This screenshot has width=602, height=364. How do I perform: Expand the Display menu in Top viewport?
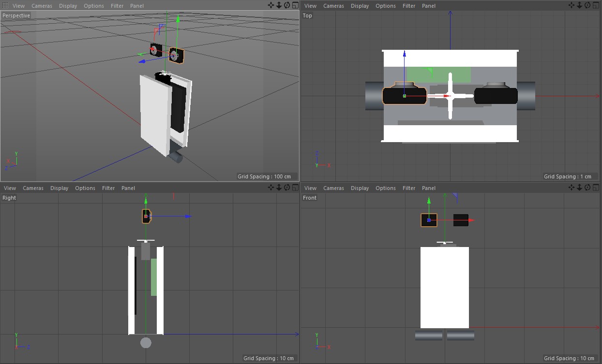pyautogui.click(x=360, y=6)
